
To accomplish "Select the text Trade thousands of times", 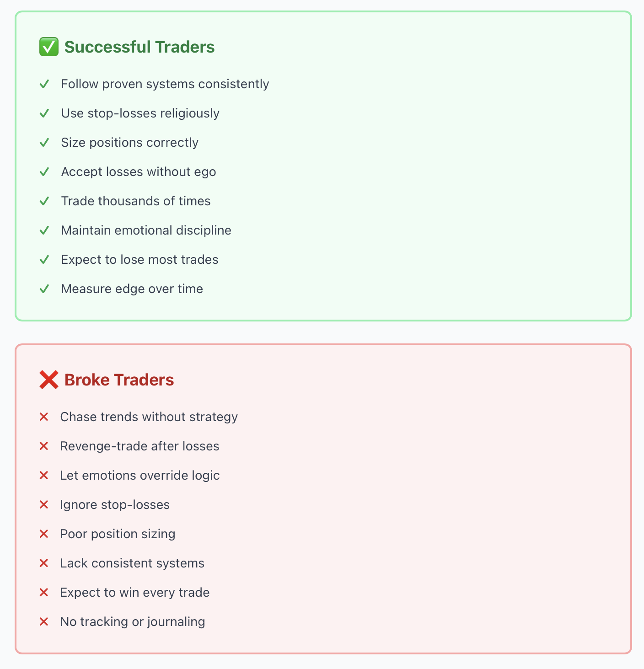I will 136,201.
